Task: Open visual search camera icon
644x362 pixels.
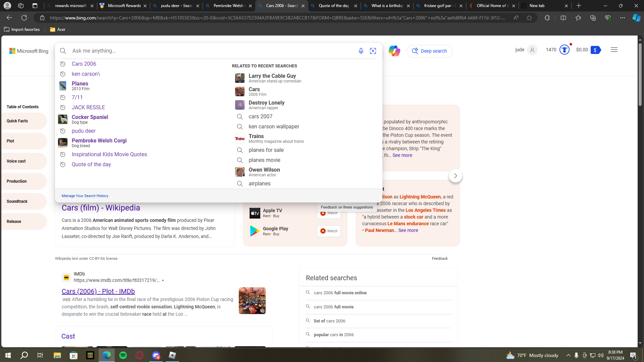Action: (373, 51)
